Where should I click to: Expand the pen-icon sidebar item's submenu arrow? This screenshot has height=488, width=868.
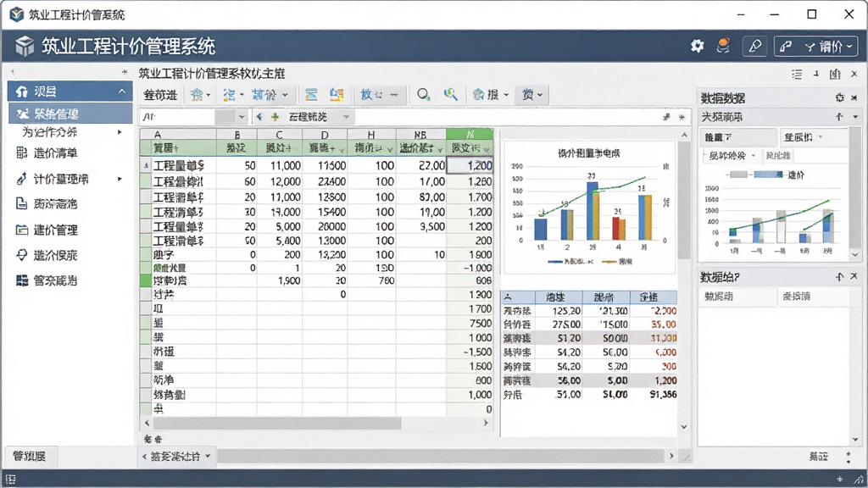click(120, 179)
